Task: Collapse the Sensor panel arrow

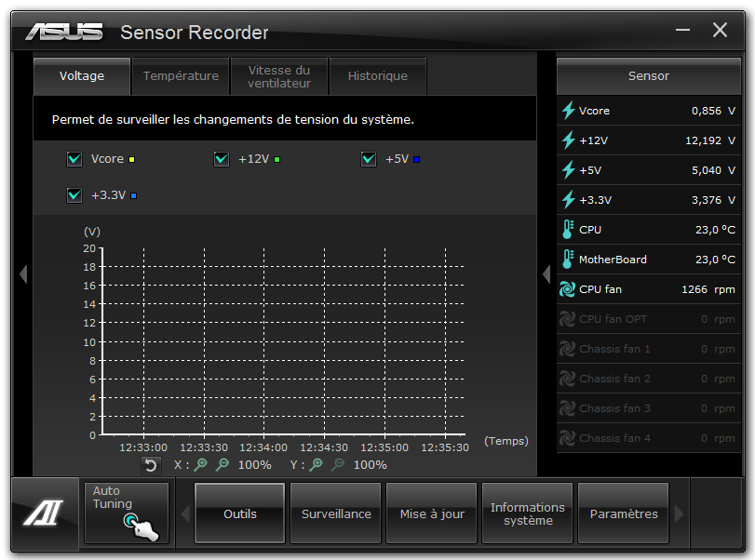Action: (x=546, y=274)
